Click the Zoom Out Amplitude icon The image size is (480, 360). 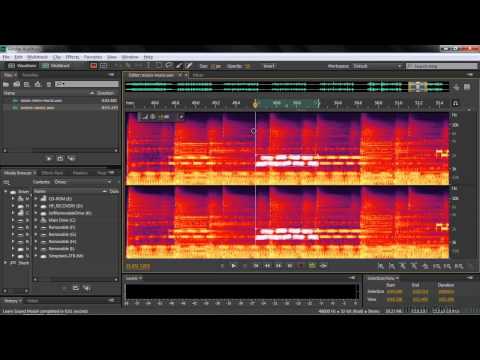pyautogui.click(x=392, y=266)
